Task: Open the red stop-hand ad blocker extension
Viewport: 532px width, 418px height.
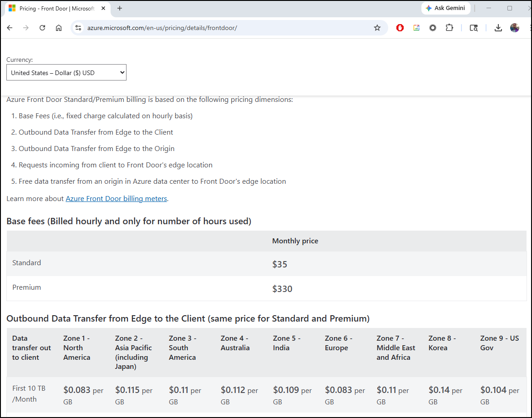Action: click(400, 28)
